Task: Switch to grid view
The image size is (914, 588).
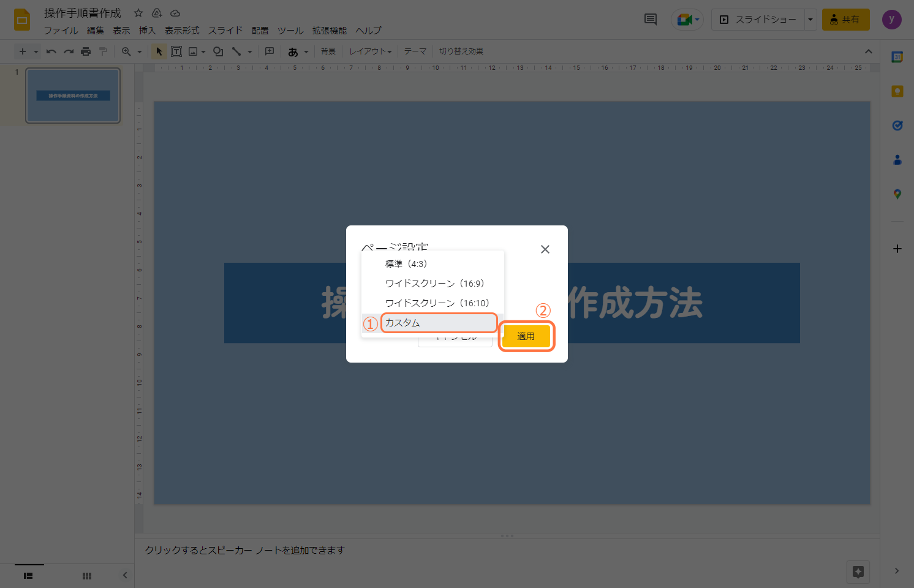Action: coord(87,576)
